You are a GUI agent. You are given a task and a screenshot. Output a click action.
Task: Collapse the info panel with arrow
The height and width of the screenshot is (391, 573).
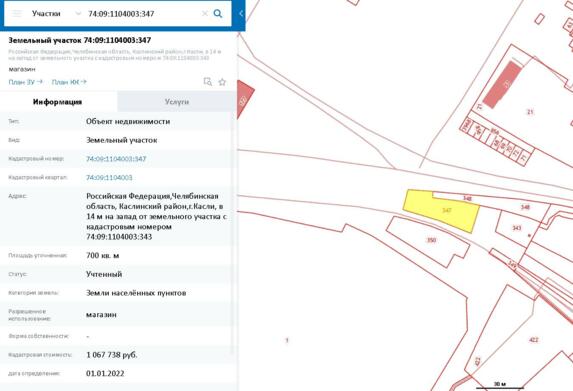pos(240,14)
